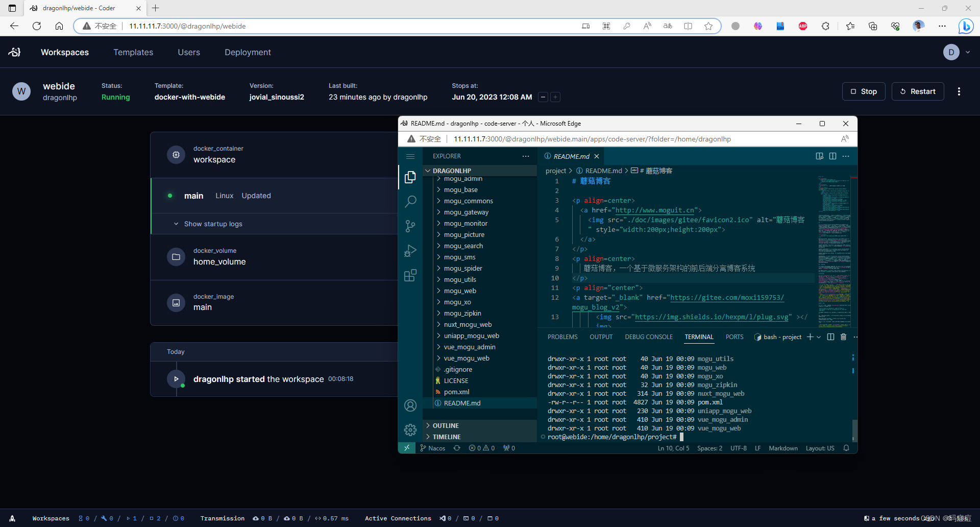Image resolution: width=980 pixels, height=527 pixels.
Task: Expand the TIMELINE section
Action: (x=480, y=437)
